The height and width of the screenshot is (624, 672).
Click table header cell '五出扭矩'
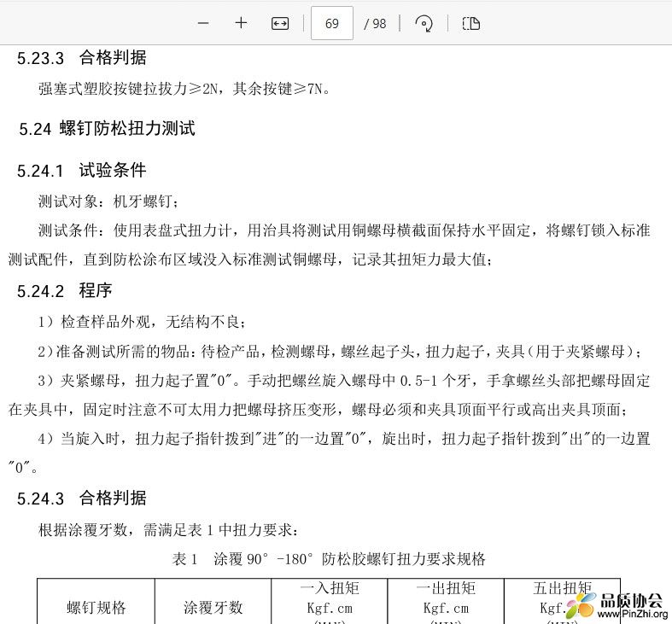click(563, 601)
